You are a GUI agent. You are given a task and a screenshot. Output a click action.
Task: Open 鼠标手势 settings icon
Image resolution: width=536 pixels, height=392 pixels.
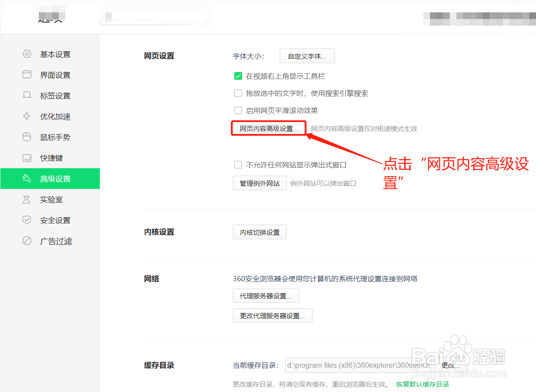click(x=27, y=137)
